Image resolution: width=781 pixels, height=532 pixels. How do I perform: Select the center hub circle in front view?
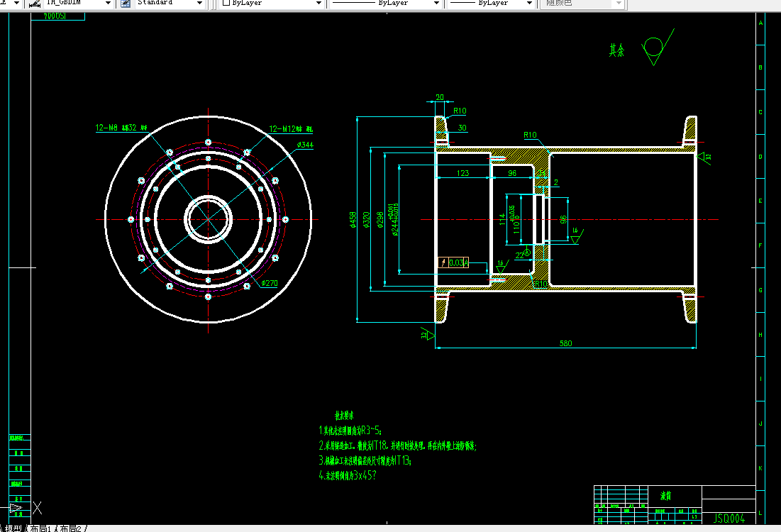pos(209,219)
